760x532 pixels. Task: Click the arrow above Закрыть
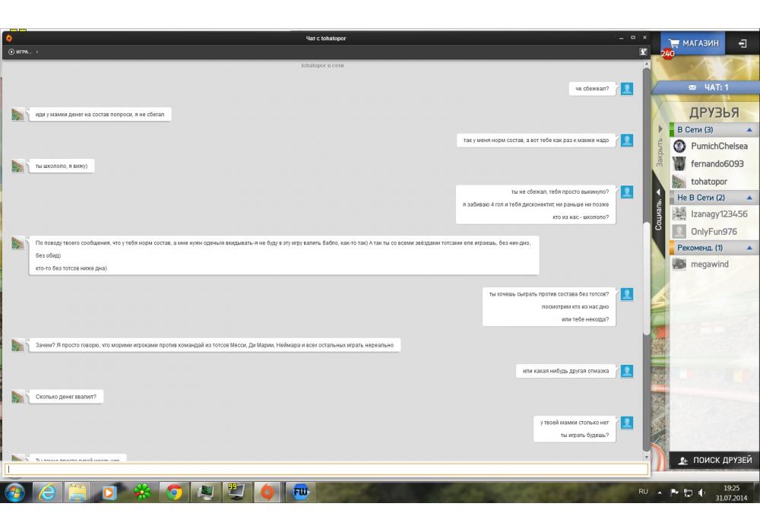[660, 129]
